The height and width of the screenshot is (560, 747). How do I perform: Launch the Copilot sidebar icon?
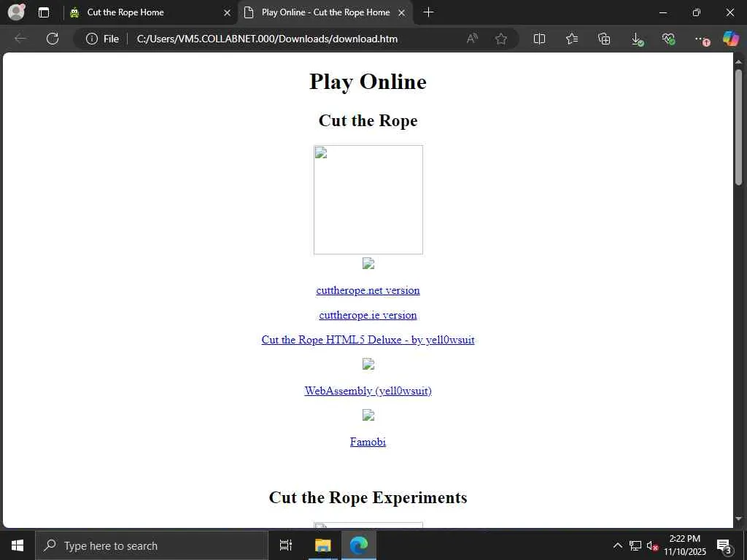pos(731,39)
